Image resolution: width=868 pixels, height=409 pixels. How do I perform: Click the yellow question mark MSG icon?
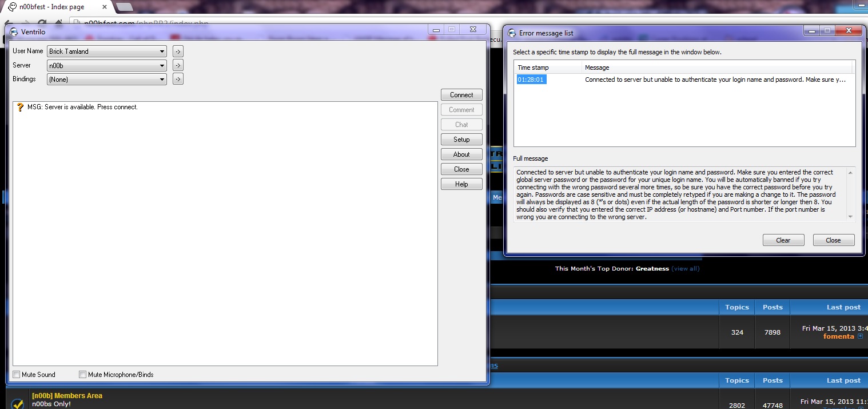[20, 107]
